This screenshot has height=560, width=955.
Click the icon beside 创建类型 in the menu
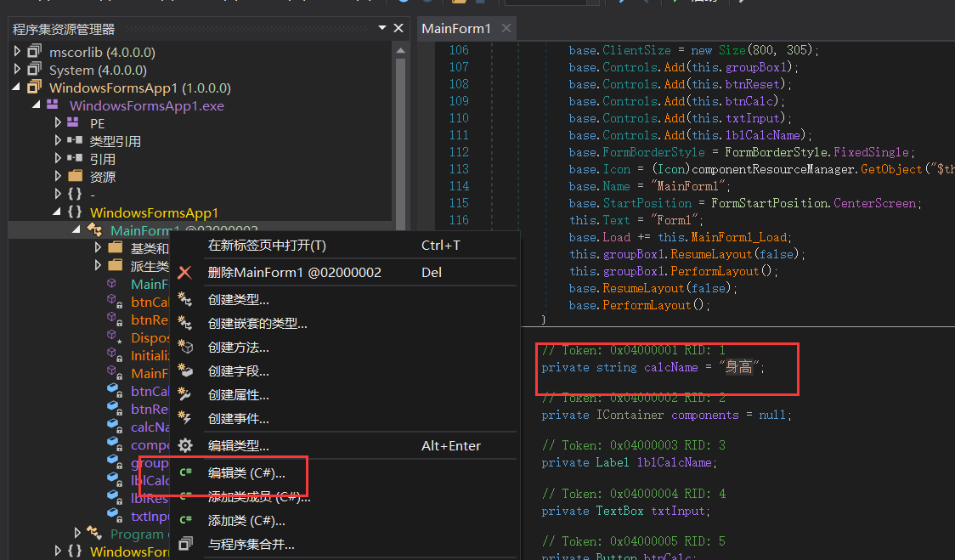pos(186,300)
